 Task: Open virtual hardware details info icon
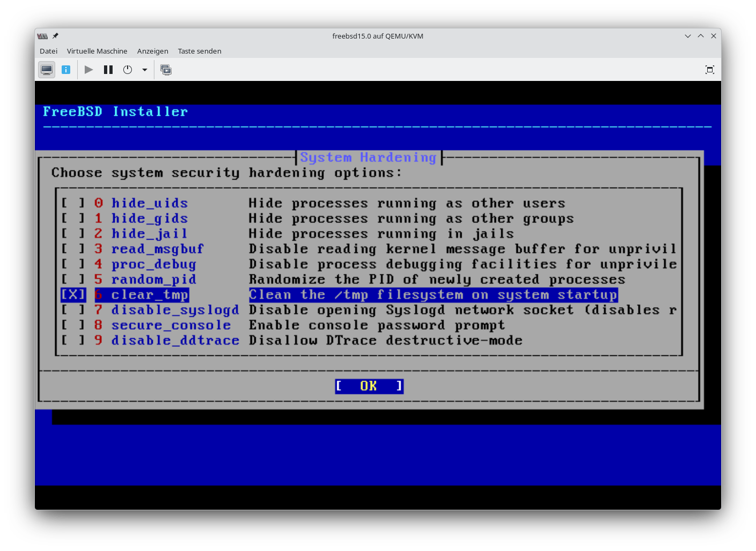[x=66, y=70]
